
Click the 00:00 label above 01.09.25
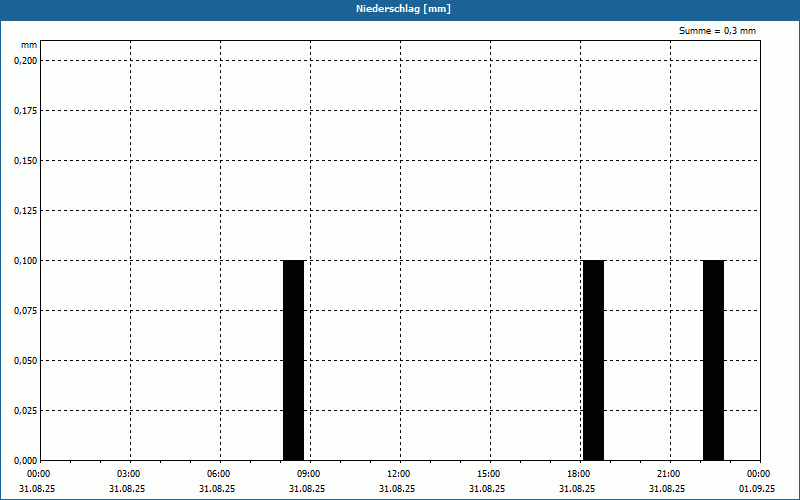pyautogui.click(x=758, y=474)
